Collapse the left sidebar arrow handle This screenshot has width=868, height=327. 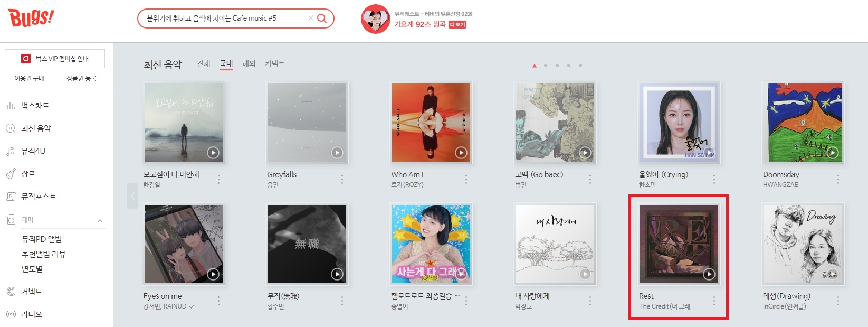coord(132,195)
